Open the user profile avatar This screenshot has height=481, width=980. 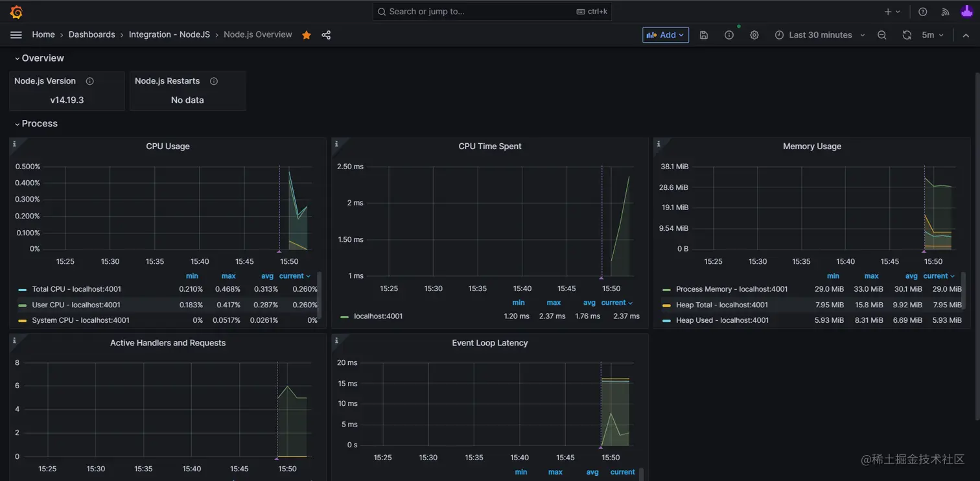966,12
